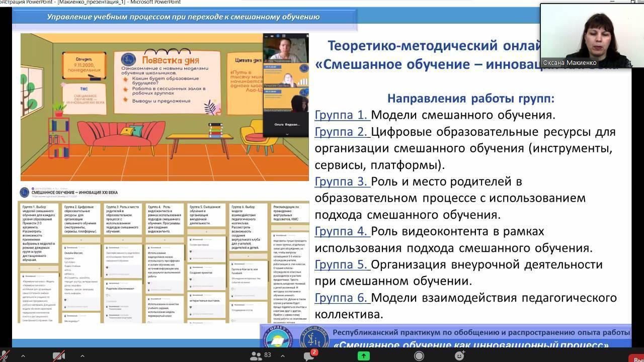
Task: Open the participants panel showing 83
Action: [x=261, y=356]
